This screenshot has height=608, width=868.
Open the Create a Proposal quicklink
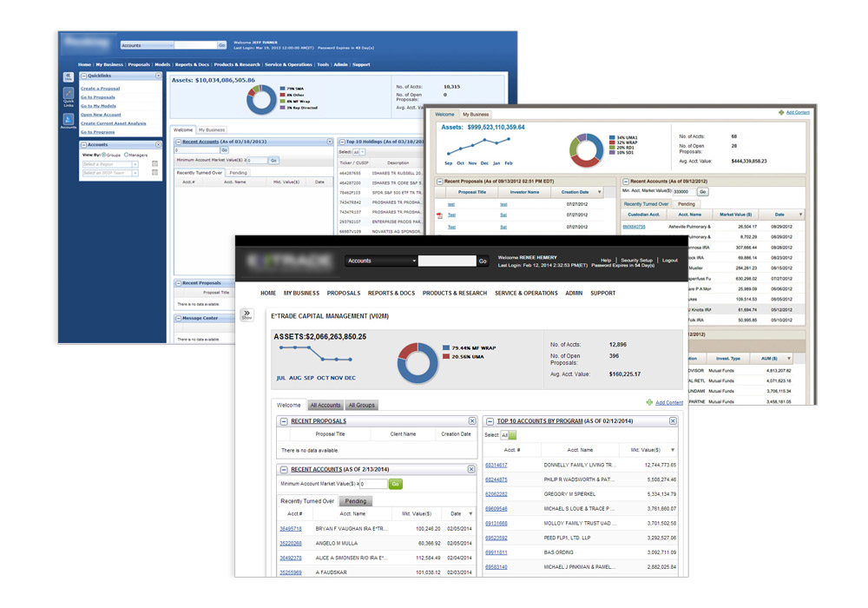click(x=100, y=89)
